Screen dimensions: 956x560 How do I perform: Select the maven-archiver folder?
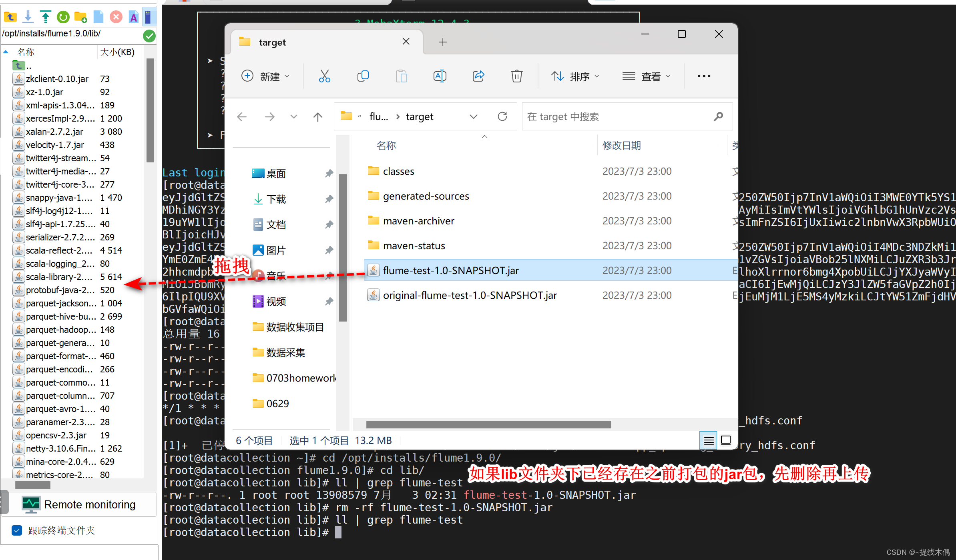tap(551, 221)
